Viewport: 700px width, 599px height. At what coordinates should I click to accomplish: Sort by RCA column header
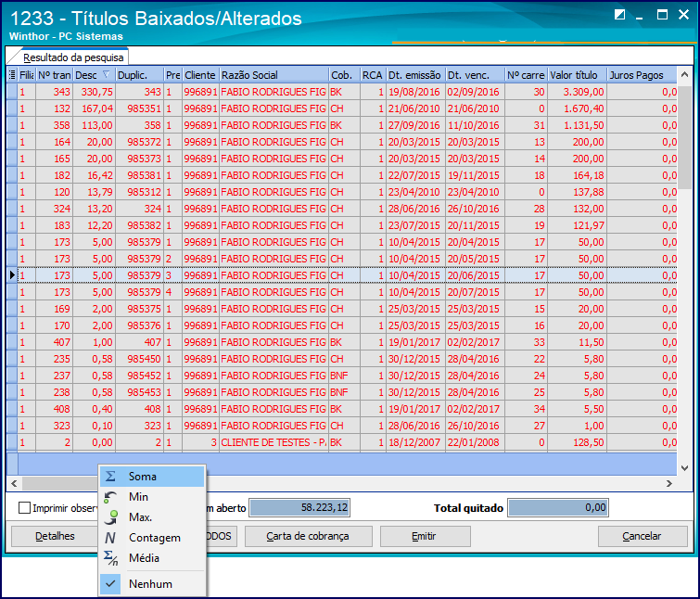(x=373, y=75)
